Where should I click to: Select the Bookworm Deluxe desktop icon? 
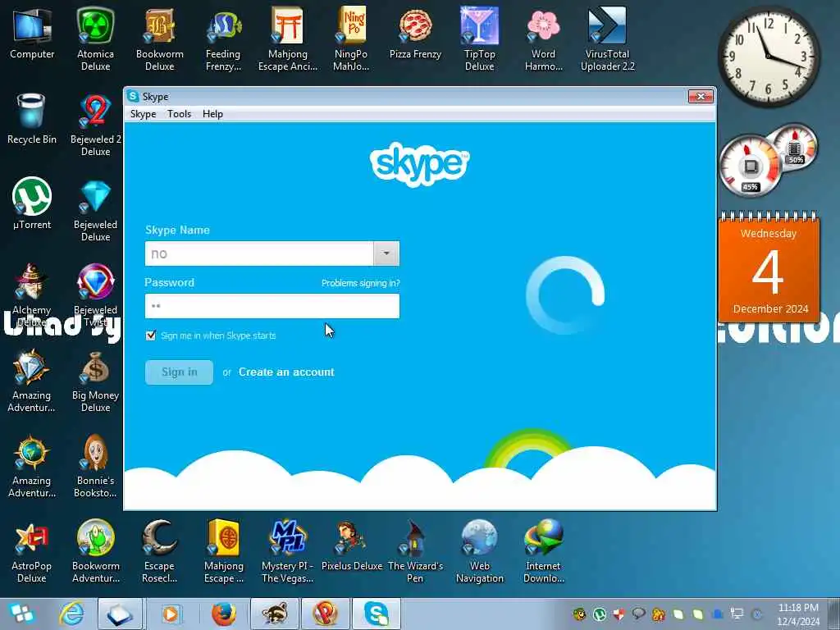(160, 39)
